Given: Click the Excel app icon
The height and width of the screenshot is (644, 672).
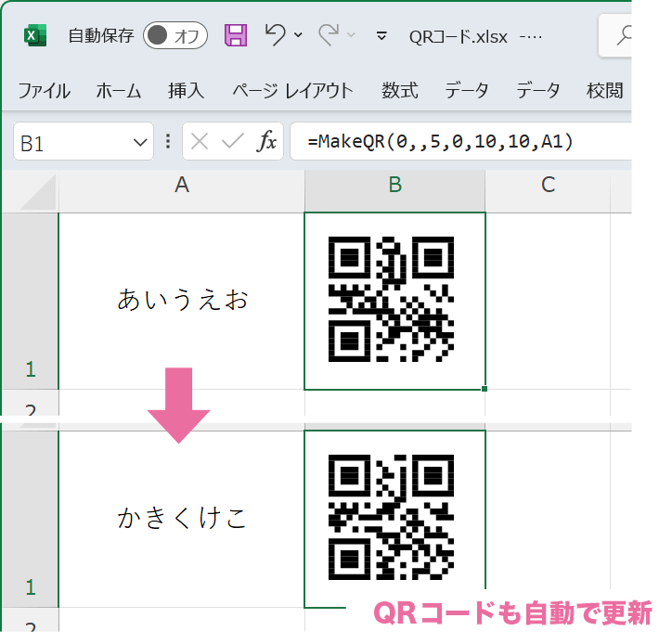Looking at the screenshot, I should pyautogui.click(x=34, y=35).
